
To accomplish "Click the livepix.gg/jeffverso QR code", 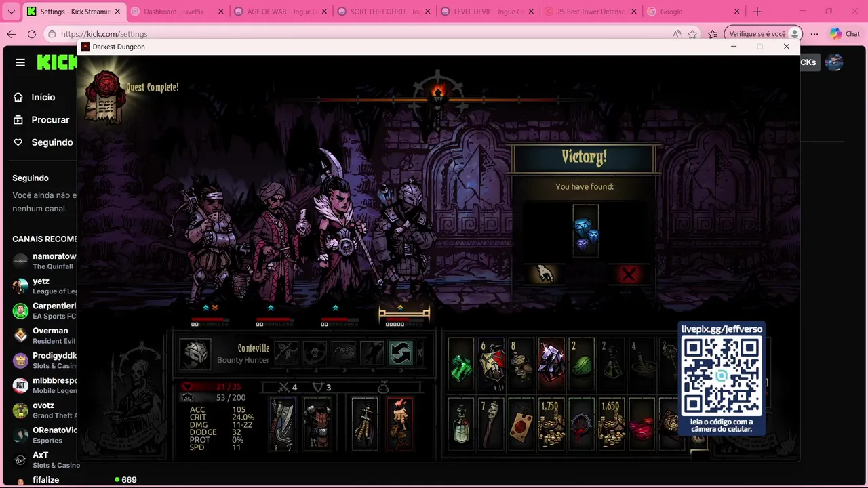I will [x=722, y=377].
